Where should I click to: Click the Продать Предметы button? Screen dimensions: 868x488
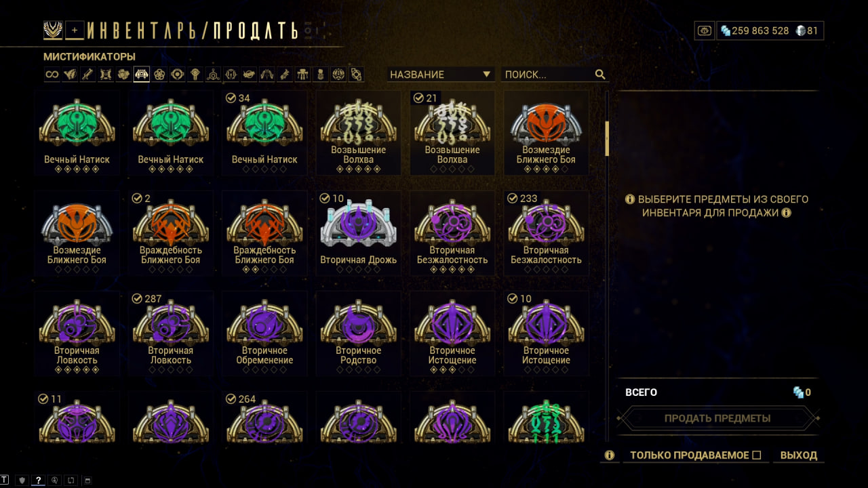click(x=717, y=418)
